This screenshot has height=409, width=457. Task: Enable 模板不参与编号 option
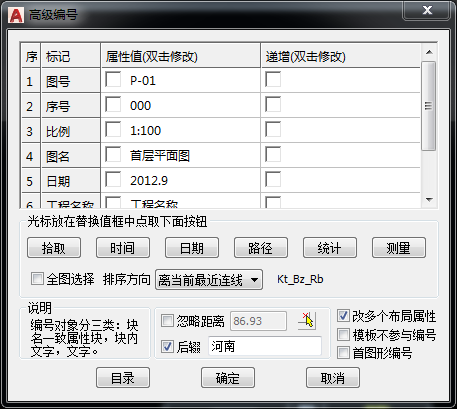[x=343, y=334]
